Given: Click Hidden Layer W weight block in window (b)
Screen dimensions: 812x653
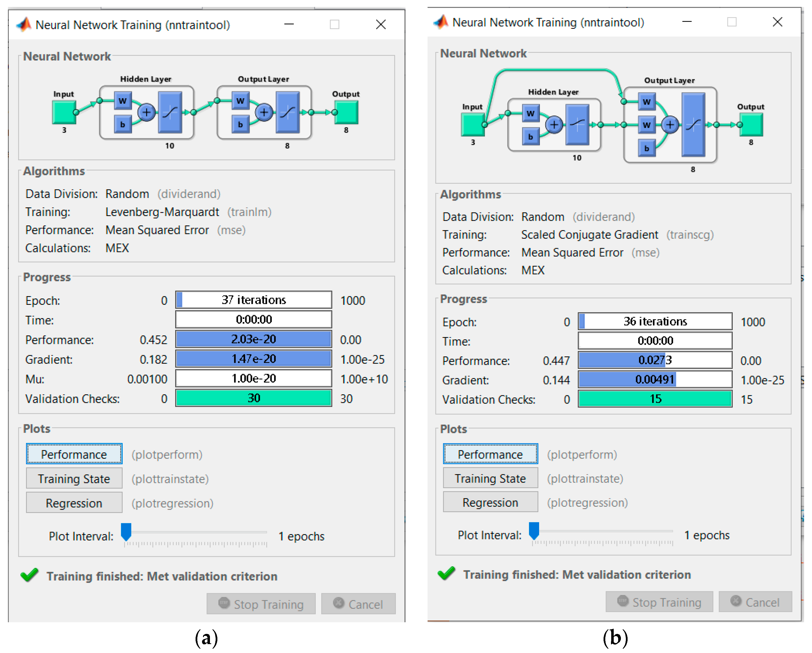Looking at the screenshot, I should coord(531,113).
